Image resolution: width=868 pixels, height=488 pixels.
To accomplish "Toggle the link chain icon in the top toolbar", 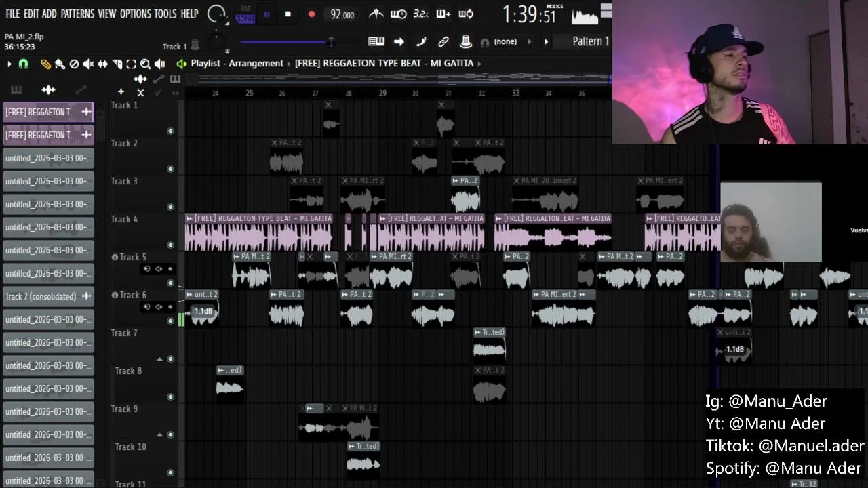I will click(443, 42).
